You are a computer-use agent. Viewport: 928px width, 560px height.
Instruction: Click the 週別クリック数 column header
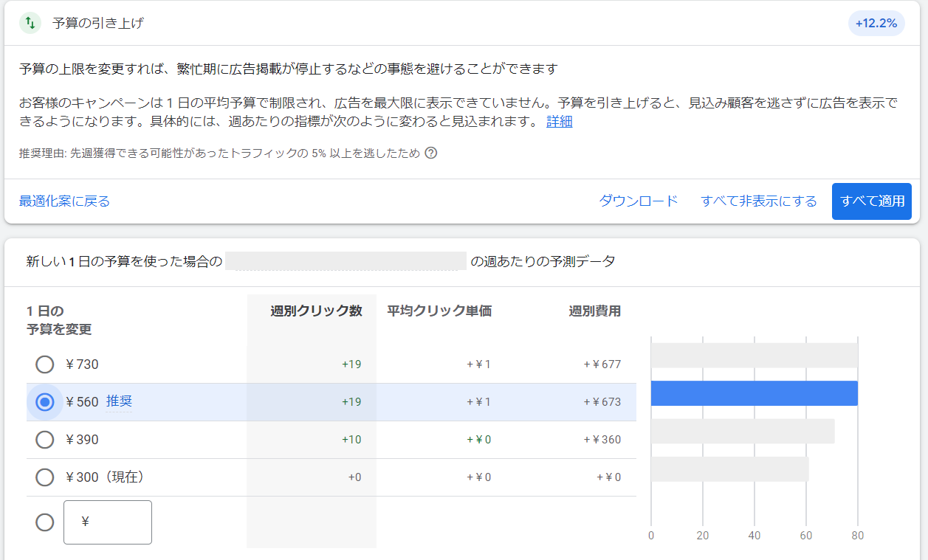coord(316,311)
